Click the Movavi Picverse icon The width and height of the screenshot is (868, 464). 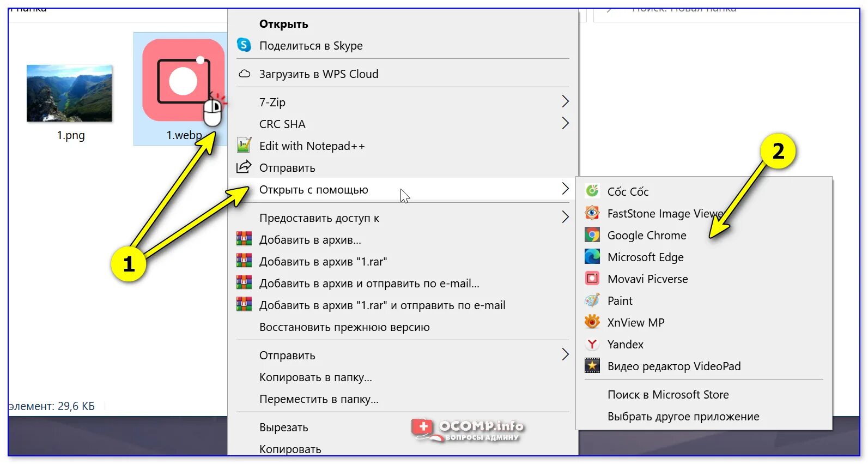coord(592,279)
